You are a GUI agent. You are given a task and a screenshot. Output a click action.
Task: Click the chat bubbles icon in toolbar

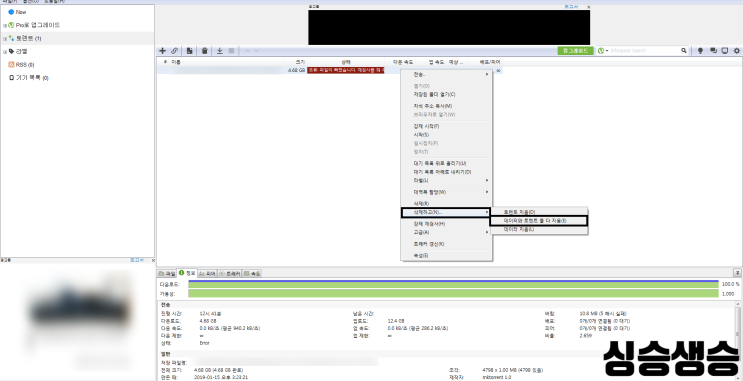pyautogui.click(x=713, y=51)
